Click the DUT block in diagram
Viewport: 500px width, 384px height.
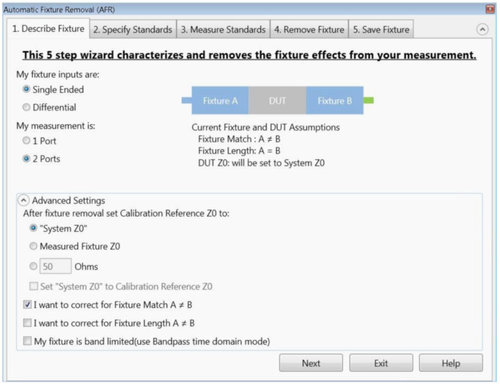point(277,100)
